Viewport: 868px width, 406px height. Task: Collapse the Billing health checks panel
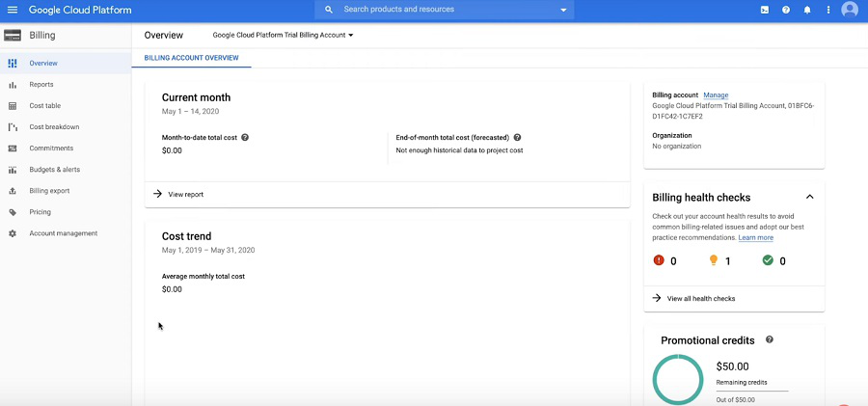(x=809, y=197)
